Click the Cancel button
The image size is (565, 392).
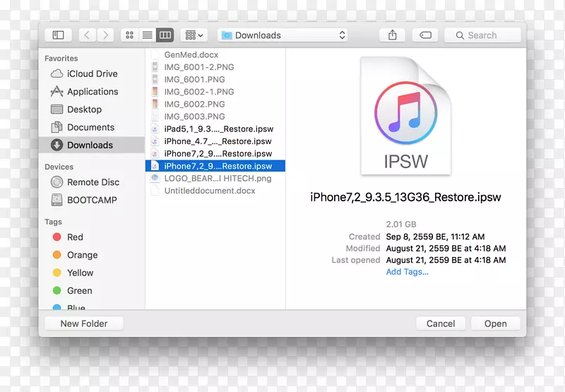[441, 323]
